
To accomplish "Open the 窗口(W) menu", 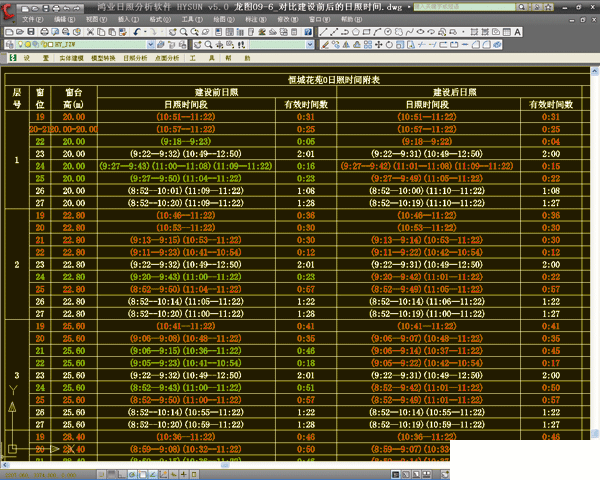I will click(320, 20).
